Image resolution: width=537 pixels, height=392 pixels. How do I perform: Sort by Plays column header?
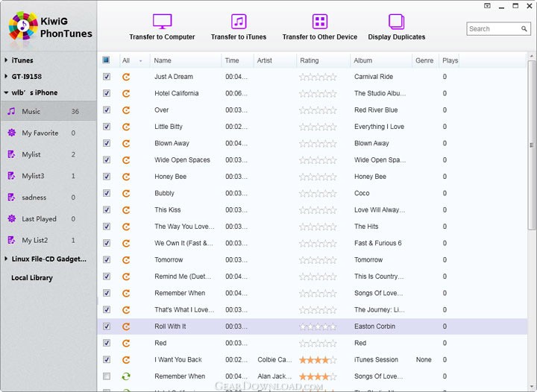coord(450,60)
